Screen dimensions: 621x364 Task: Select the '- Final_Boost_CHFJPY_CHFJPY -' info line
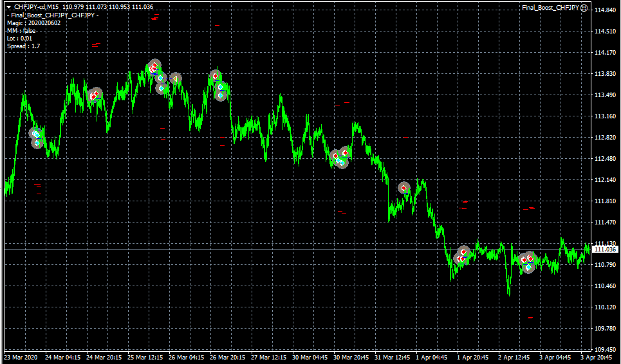click(x=53, y=15)
